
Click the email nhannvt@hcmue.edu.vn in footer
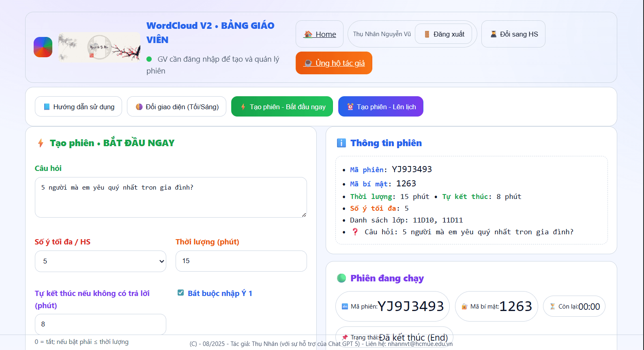[x=420, y=344]
